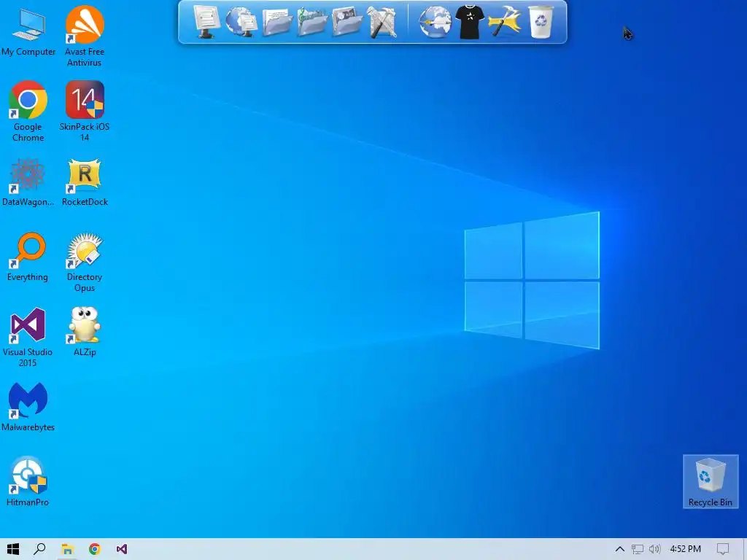Viewport: 747px width, 560px height.
Task: Select Directory Opus desktop shortcut
Action: pyautogui.click(x=85, y=262)
